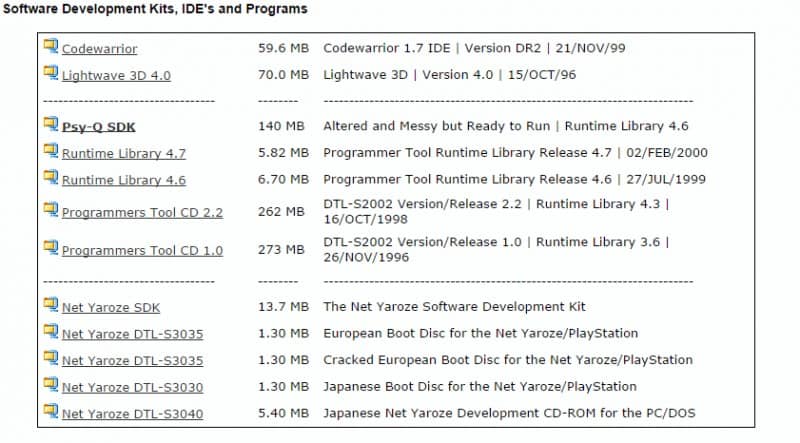
Task: Click the download icon beside Net Yaroze SDK
Action: coord(51,305)
